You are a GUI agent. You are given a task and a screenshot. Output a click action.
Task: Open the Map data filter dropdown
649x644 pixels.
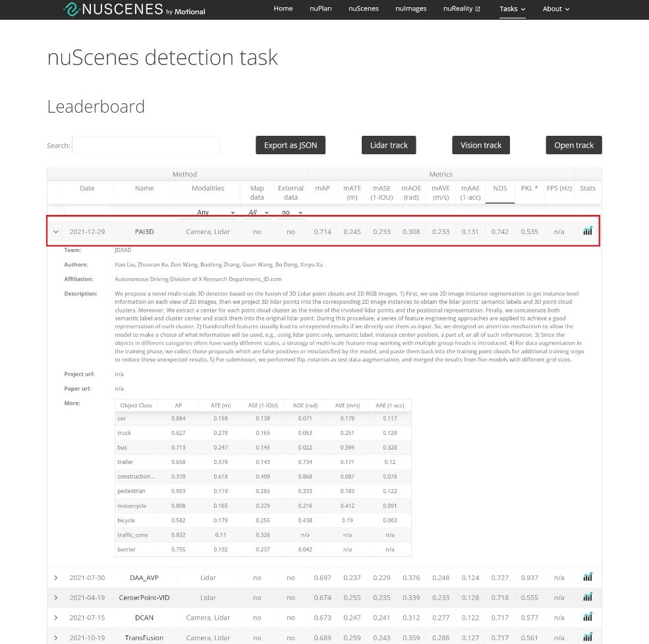coord(258,212)
